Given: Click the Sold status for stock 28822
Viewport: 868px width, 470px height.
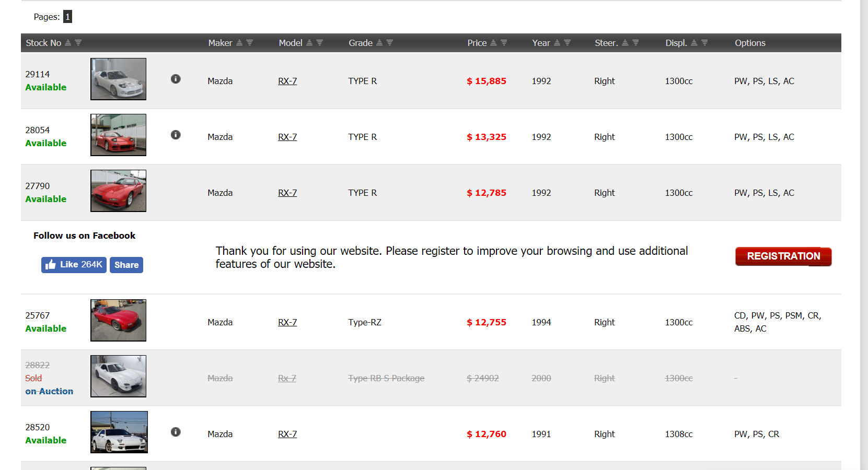Looking at the screenshot, I should point(33,378).
